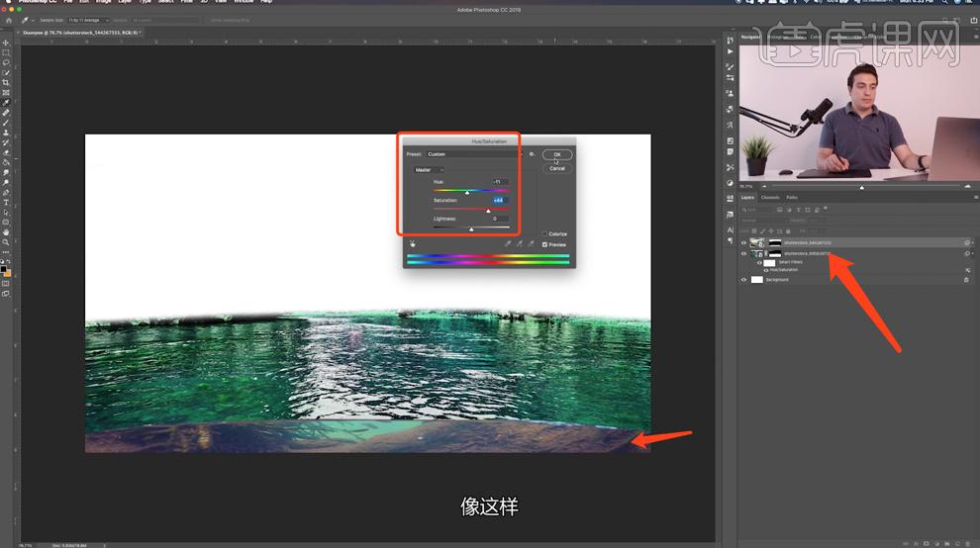Select the Crop tool
980x548 pixels.
pyautogui.click(x=6, y=83)
